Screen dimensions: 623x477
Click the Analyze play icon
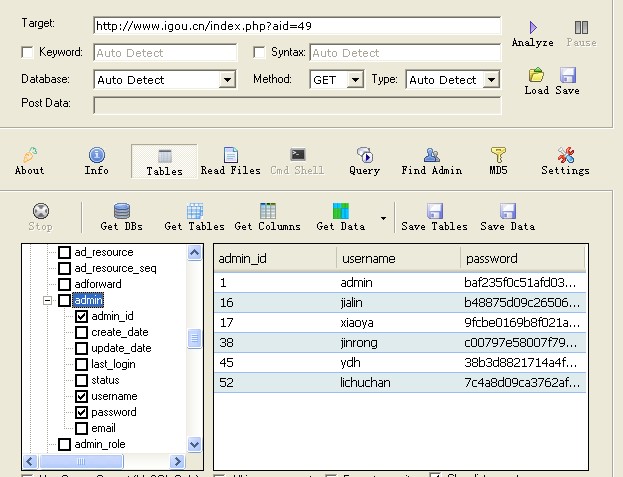tap(533, 27)
